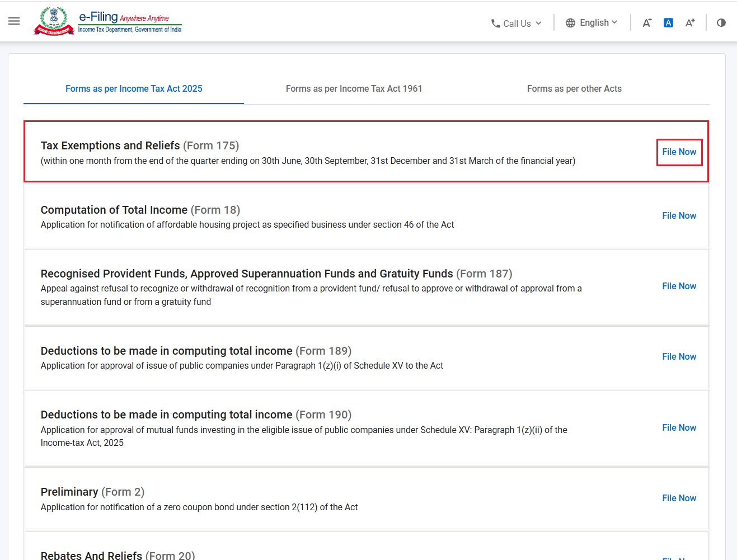Switch to Forms as per Income Tax Act 1961 tab
Screen dimensions: 737x560
354,88
